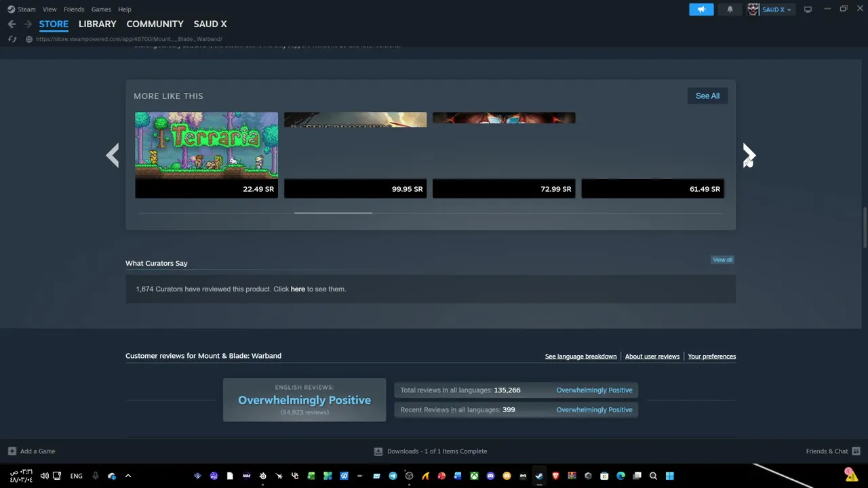
Task: Open the Steam icon in the taskbar
Action: tap(539, 476)
